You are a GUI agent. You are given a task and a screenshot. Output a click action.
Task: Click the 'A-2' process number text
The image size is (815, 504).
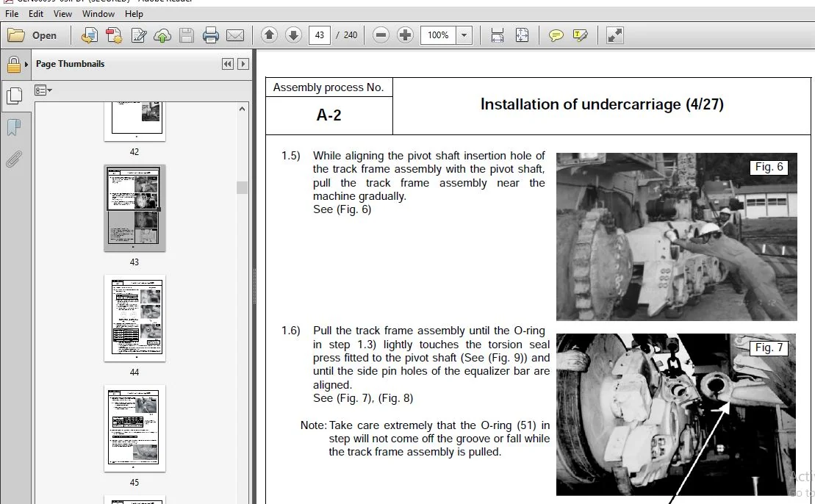(329, 115)
